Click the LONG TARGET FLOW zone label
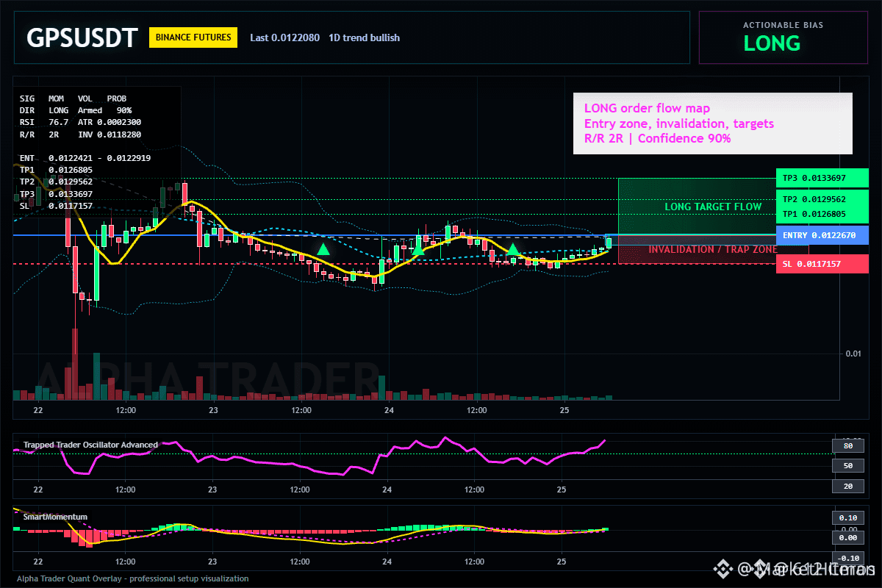The height and width of the screenshot is (588, 882). point(713,207)
